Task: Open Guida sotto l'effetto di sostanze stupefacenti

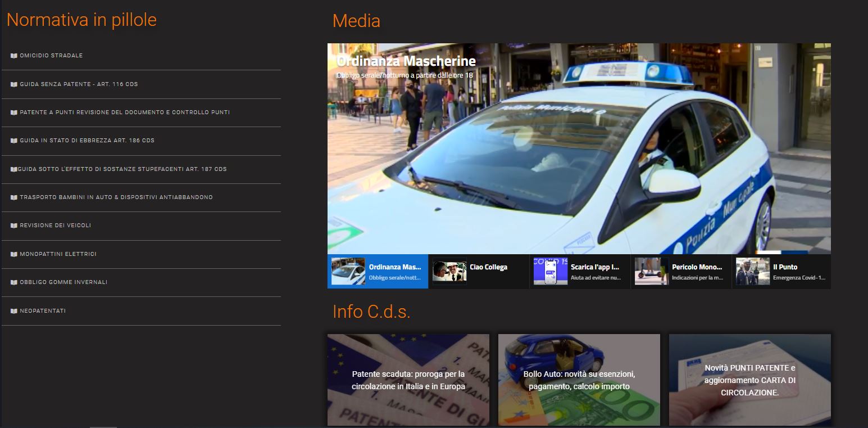Action: point(122,169)
